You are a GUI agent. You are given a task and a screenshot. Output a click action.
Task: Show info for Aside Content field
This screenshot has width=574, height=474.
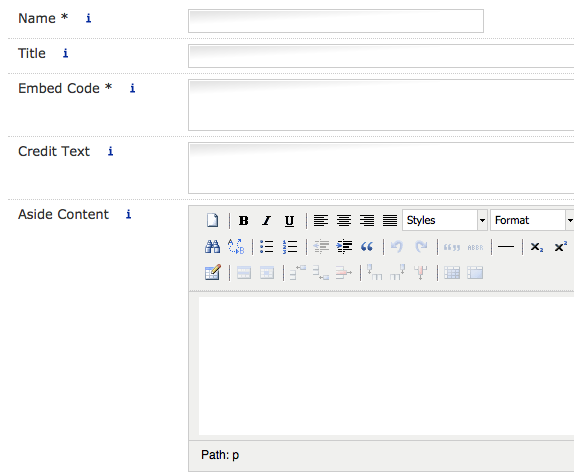click(x=128, y=214)
